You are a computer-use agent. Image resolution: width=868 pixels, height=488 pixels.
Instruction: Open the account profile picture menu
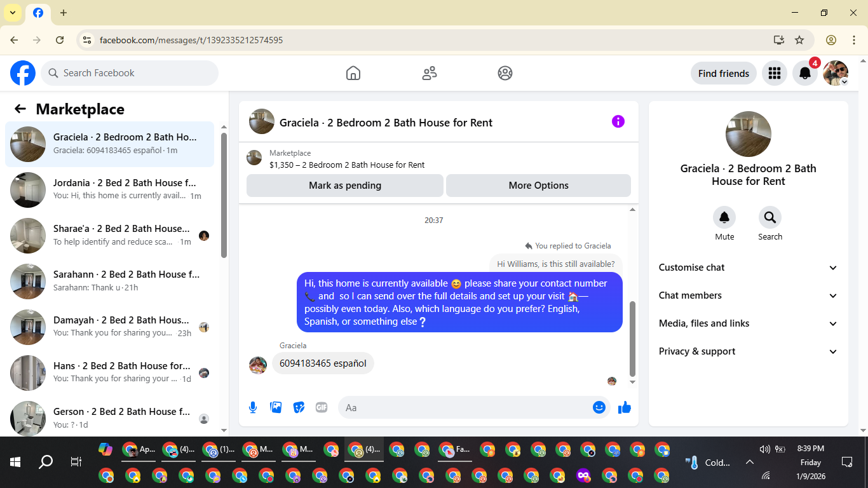(x=836, y=73)
